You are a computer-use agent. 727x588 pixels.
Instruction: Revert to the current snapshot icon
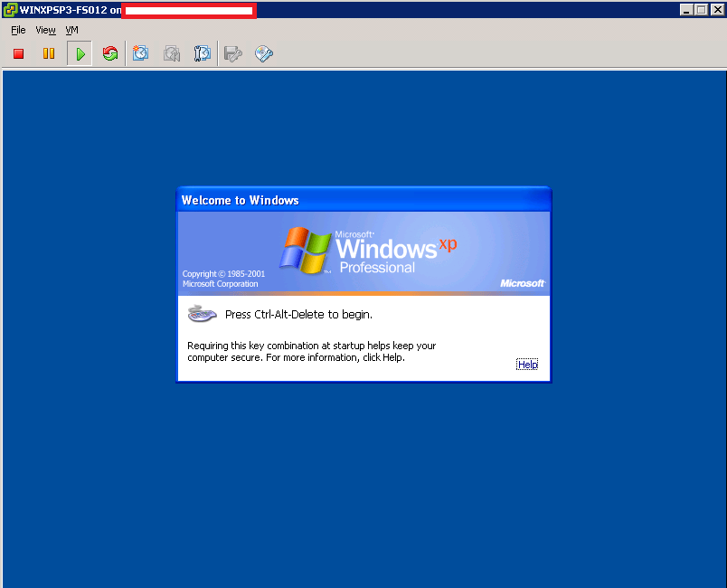point(172,53)
